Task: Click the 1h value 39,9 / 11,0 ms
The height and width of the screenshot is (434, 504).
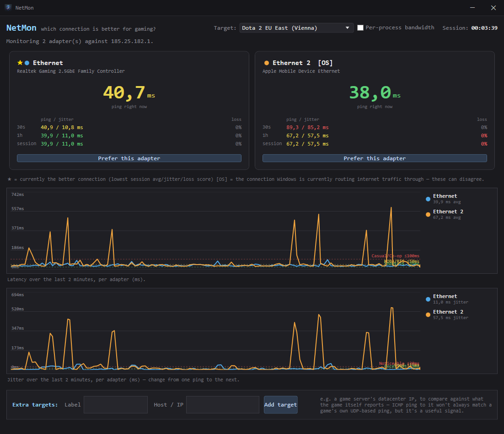Action: (x=62, y=136)
